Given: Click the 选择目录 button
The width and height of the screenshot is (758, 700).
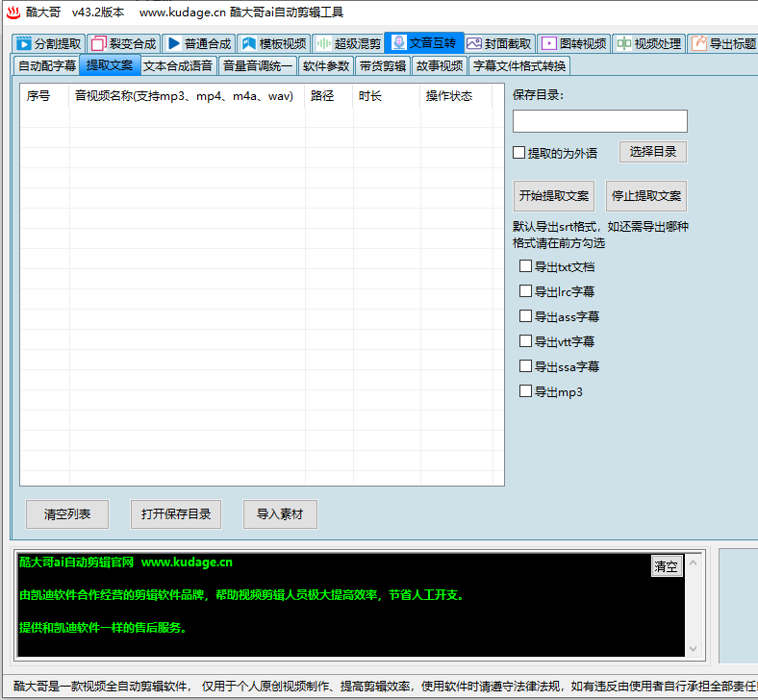Looking at the screenshot, I should (653, 152).
